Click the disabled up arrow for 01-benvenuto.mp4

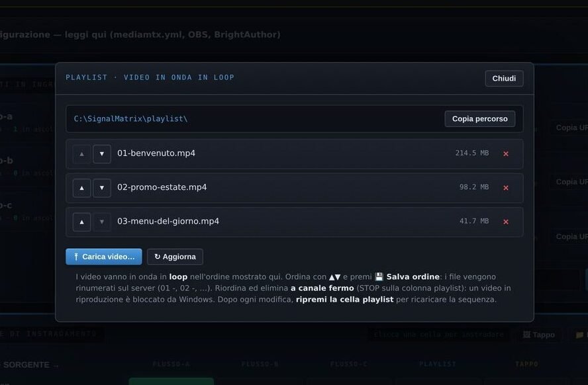click(81, 154)
